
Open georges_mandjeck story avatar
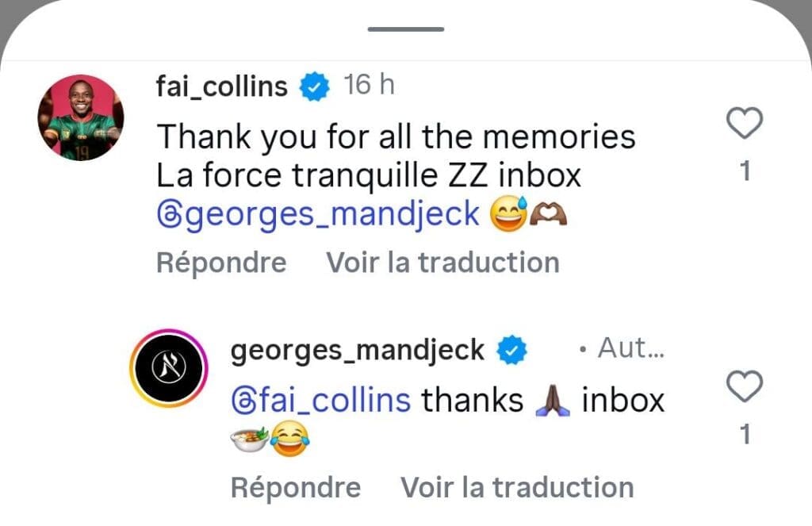168,368
